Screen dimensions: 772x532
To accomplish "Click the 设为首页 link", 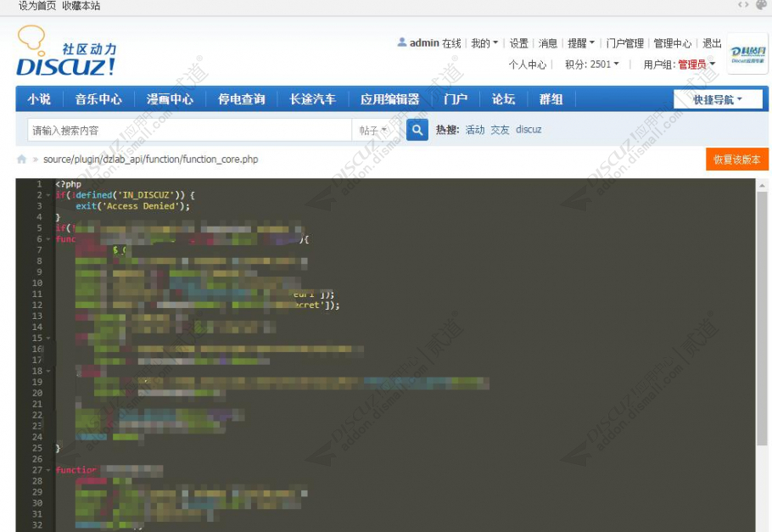I will coord(37,6).
